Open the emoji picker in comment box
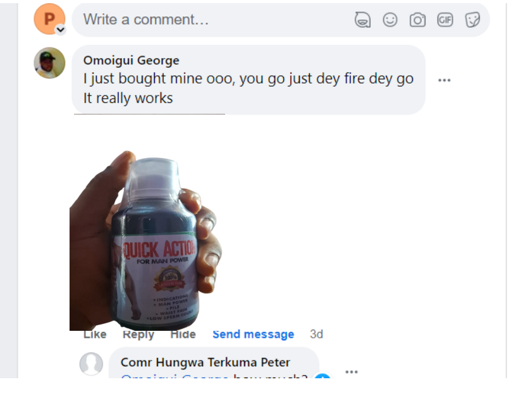526x420 pixels. (390, 20)
